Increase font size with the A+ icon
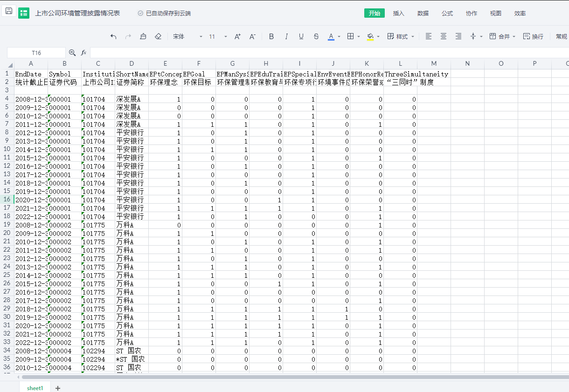569x392 pixels. click(x=237, y=36)
